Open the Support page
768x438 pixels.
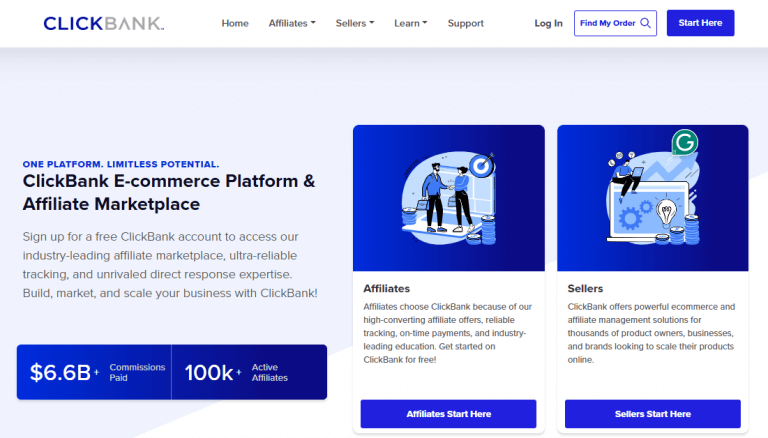465,23
